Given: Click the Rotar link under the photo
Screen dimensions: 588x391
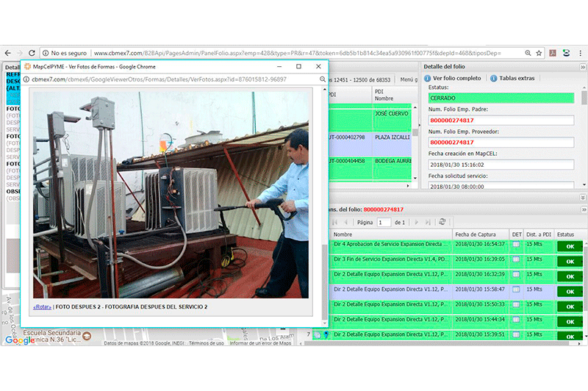Looking at the screenshot, I should pyautogui.click(x=42, y=306).
